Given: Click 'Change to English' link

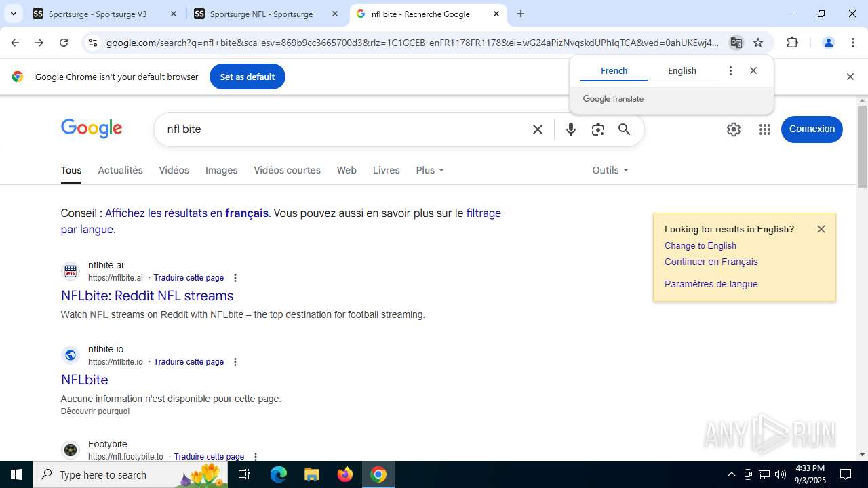Looking at the screenshot, I should coord(701,245).
